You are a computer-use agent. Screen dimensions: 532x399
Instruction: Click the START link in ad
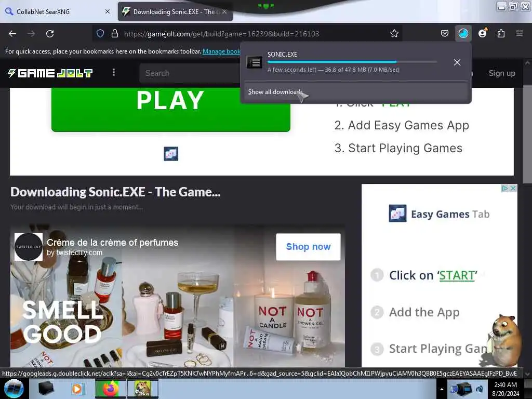pyautogui.click(x=457, y=275)
